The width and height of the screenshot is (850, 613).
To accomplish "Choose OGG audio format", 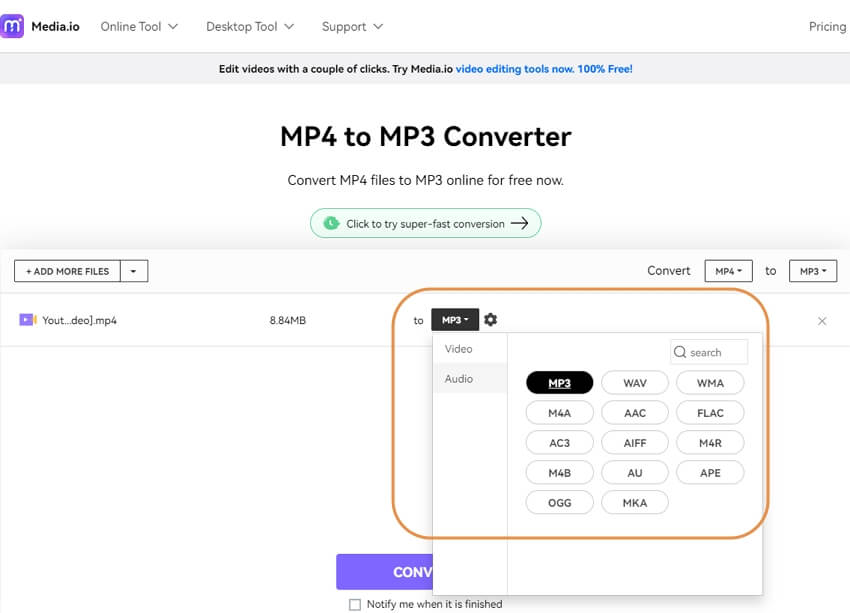I will pyautogui.click(x=559, y=502).
